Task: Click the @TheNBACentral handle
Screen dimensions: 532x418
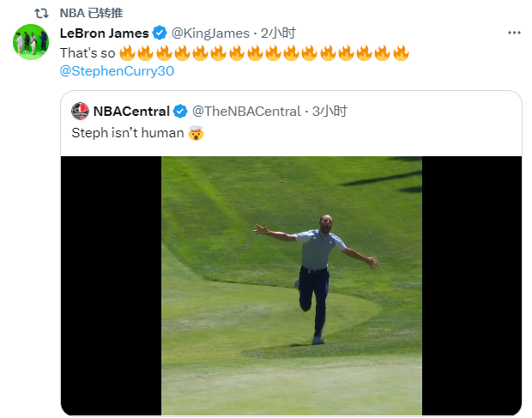Action: (x=245, y=111)
